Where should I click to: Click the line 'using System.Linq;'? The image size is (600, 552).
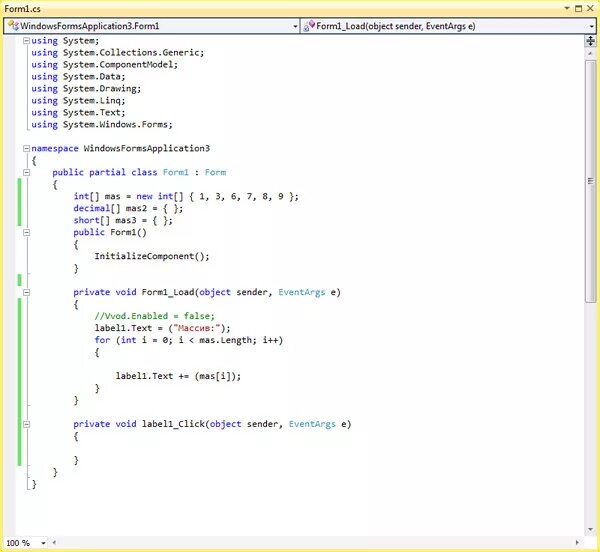coord(78,101)
